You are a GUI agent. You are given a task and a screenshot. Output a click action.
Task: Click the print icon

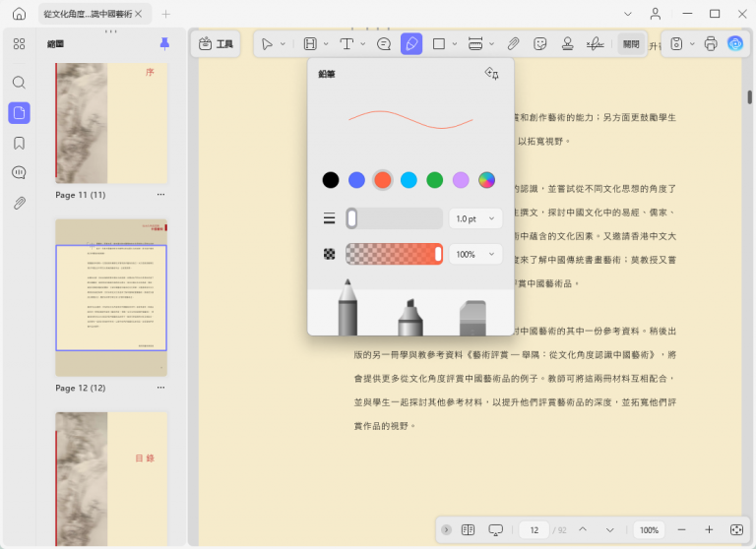(x=711, y=44)
